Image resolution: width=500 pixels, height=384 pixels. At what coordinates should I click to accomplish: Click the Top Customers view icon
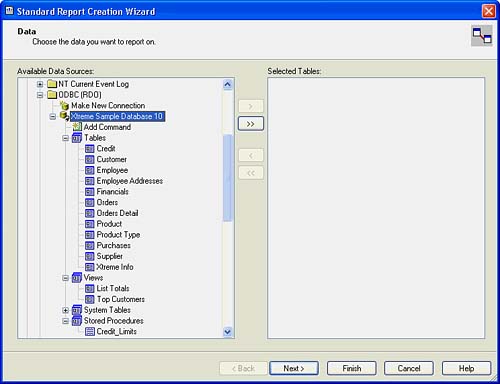coord(90,299)
